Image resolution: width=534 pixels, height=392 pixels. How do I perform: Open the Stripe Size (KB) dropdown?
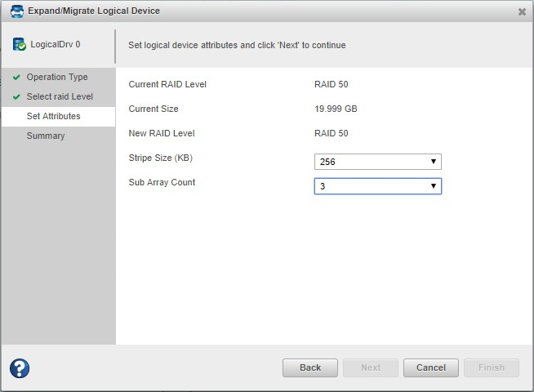(377, 162)
